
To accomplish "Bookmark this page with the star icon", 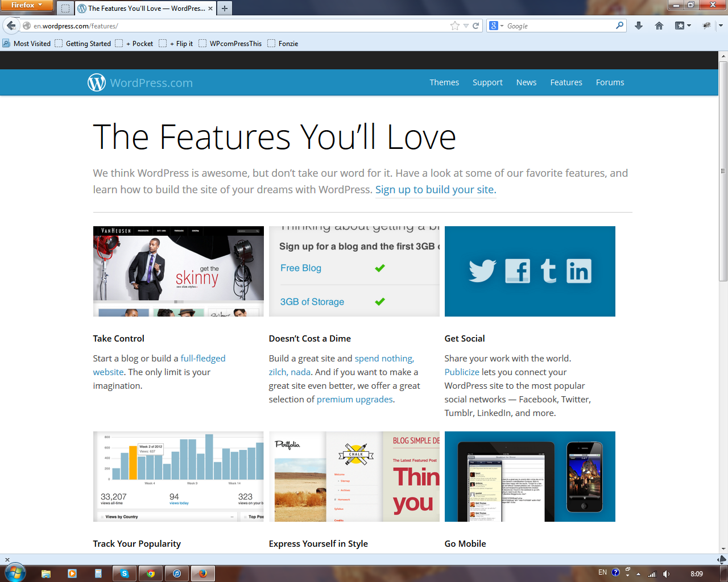I will [454, 26].
